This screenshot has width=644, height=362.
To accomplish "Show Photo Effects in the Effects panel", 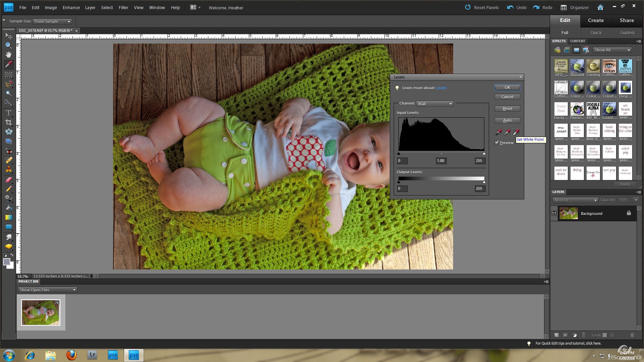I will (576, 50).
